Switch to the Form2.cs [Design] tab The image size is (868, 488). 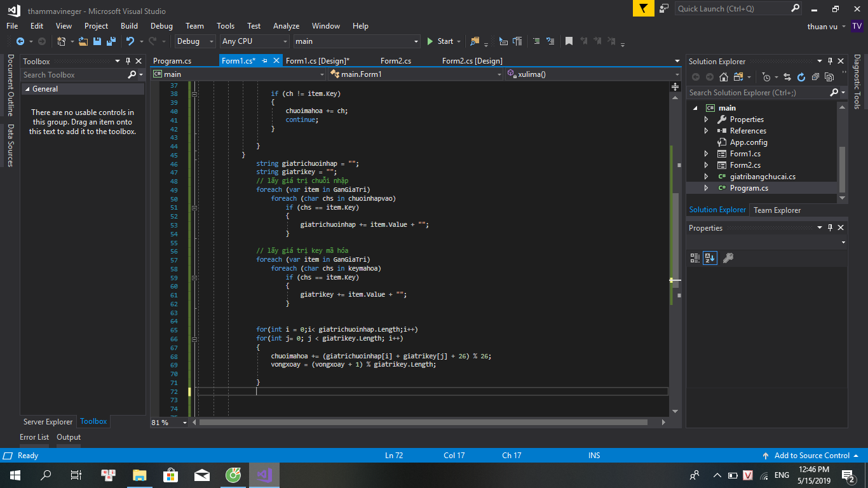coord(471,61)
